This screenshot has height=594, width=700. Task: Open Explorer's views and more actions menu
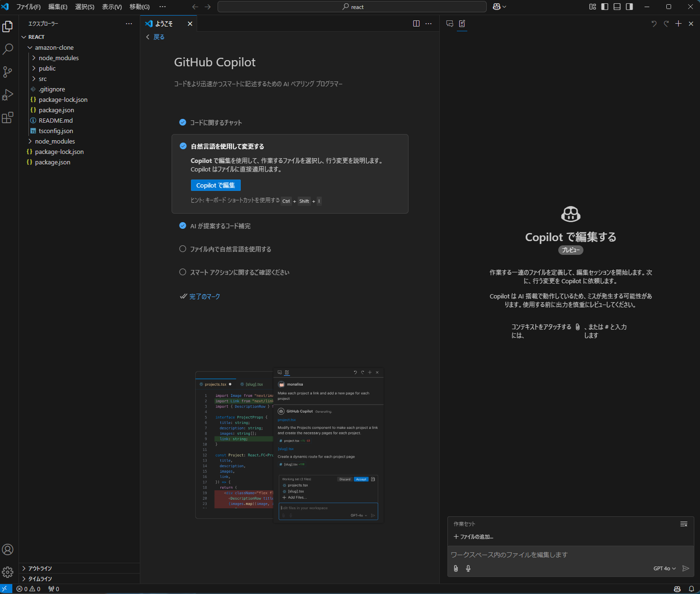click(129, 24)
